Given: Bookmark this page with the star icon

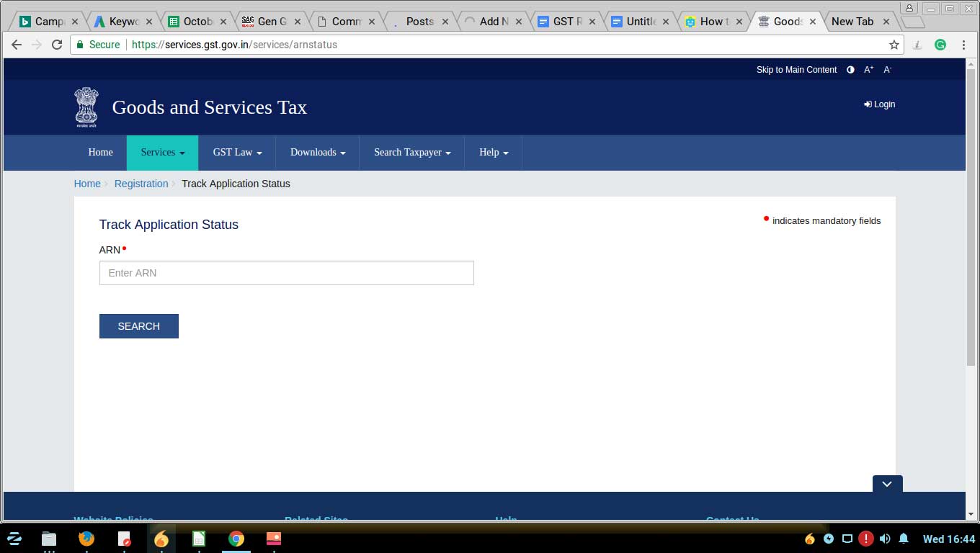Looking at the screenshot, I should point(894,45).
